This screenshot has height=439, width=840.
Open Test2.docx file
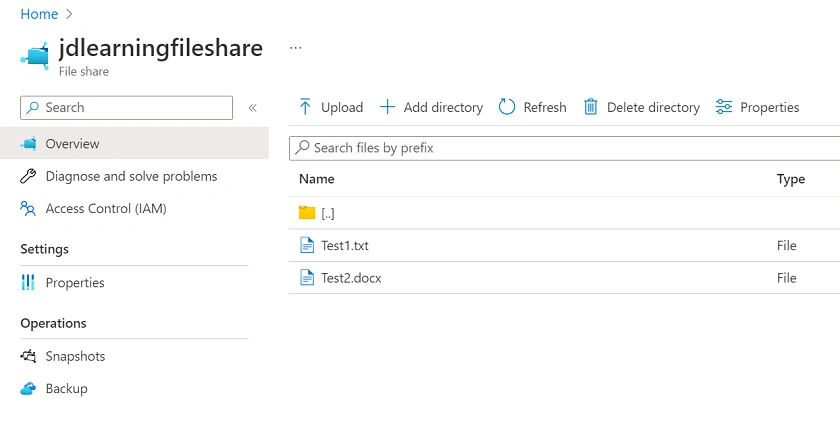click(351, 278)
